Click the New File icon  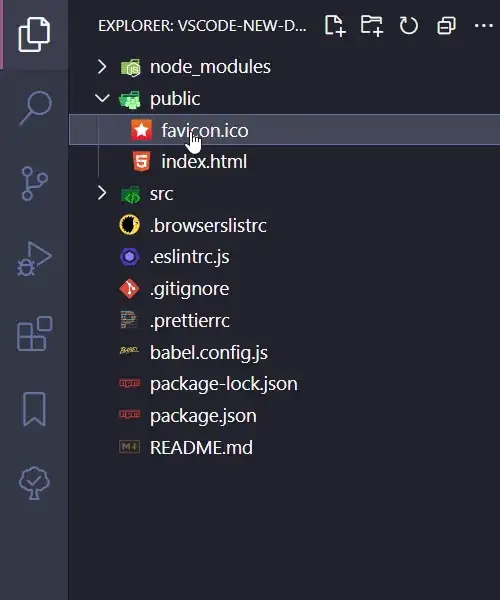point(335,26)
